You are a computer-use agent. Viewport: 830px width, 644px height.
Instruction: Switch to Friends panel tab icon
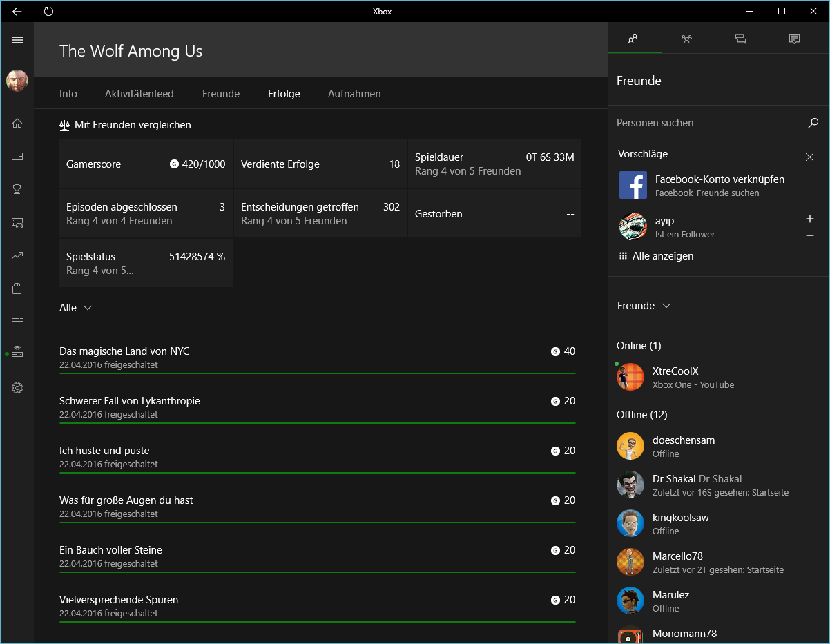click(633, 39)
